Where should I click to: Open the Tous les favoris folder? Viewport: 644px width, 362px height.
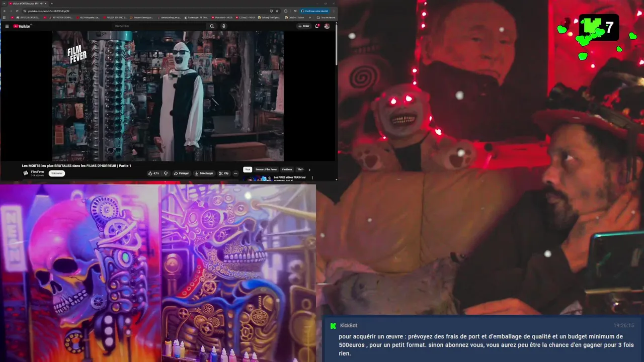pyautogui.click(x=326, y=18)
